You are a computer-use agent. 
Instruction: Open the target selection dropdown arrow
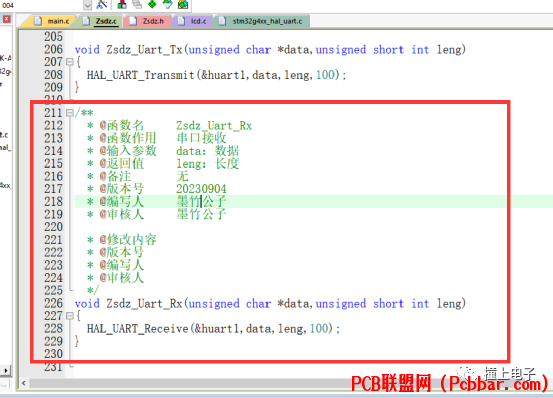pyautogui.click(x=87, y=5)
